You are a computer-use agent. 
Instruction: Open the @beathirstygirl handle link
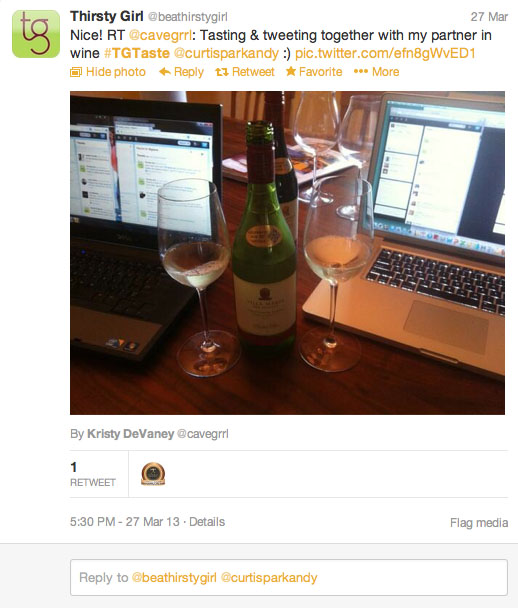(187, 17)
